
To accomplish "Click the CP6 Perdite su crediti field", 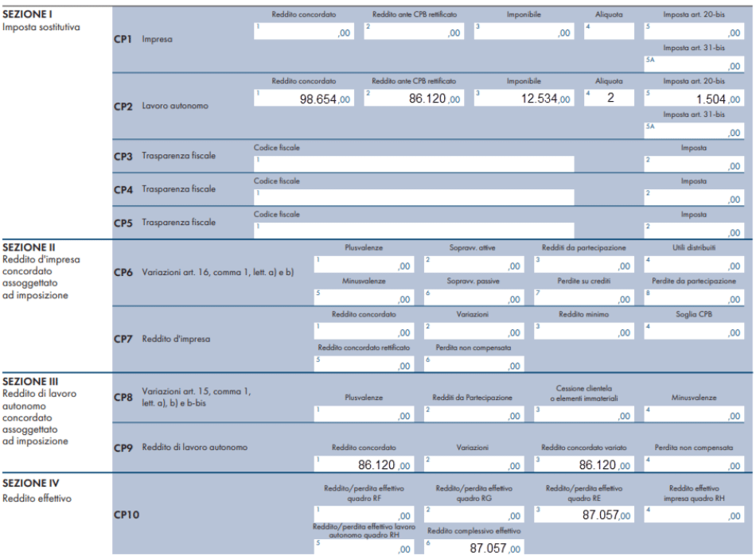I will pos(583,297).
